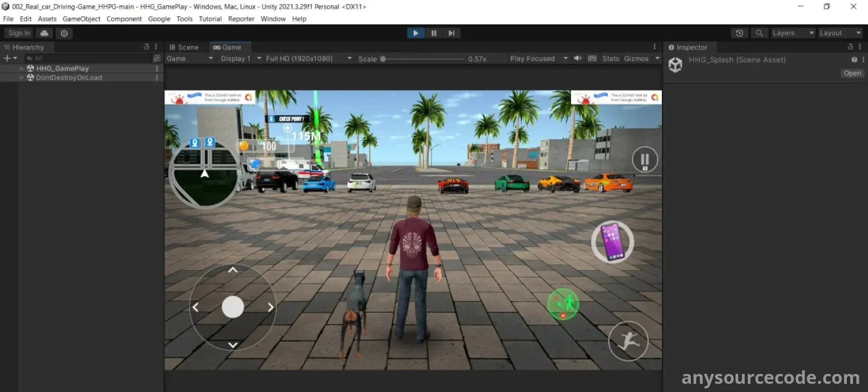The image size is (868, 392).
Task: Toggle the Inspector panel lock icon
Action: tap(850, 47)
